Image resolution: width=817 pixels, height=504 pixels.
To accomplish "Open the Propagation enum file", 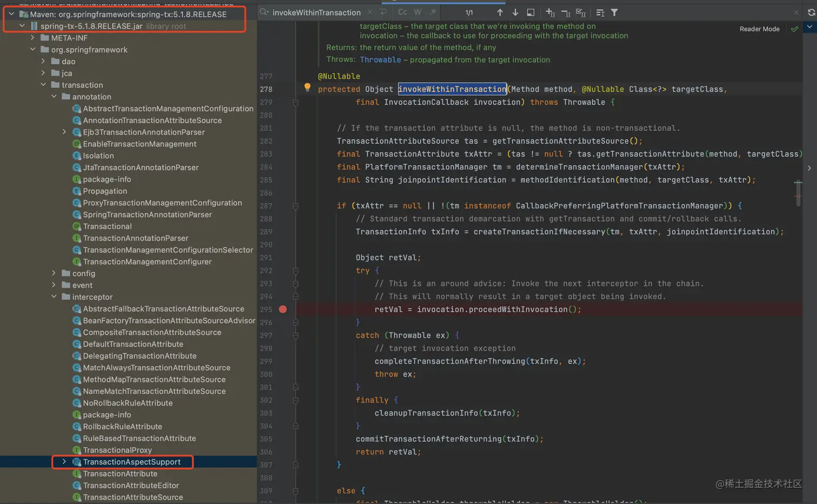I will pyautogui.click(x=105, y=191).
